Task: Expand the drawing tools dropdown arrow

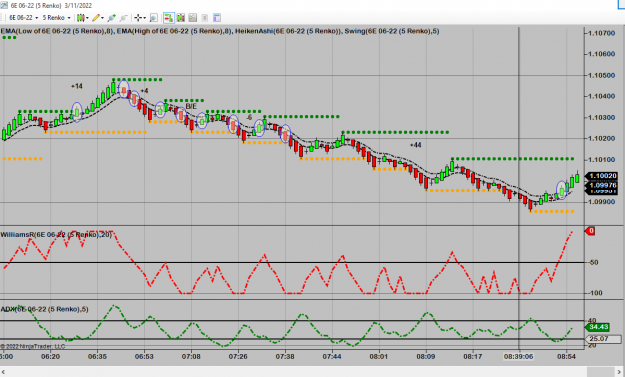Action: 102,18
